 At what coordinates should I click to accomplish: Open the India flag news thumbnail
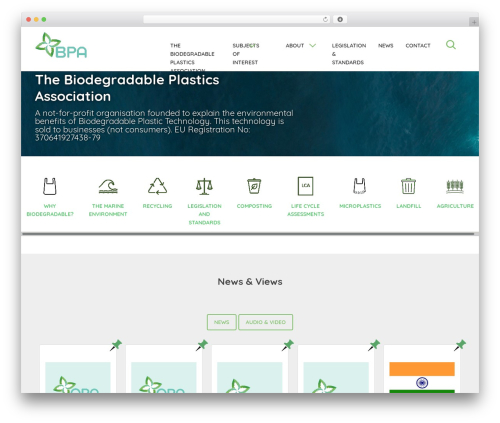pyautogui.click(x=422, y=377)
